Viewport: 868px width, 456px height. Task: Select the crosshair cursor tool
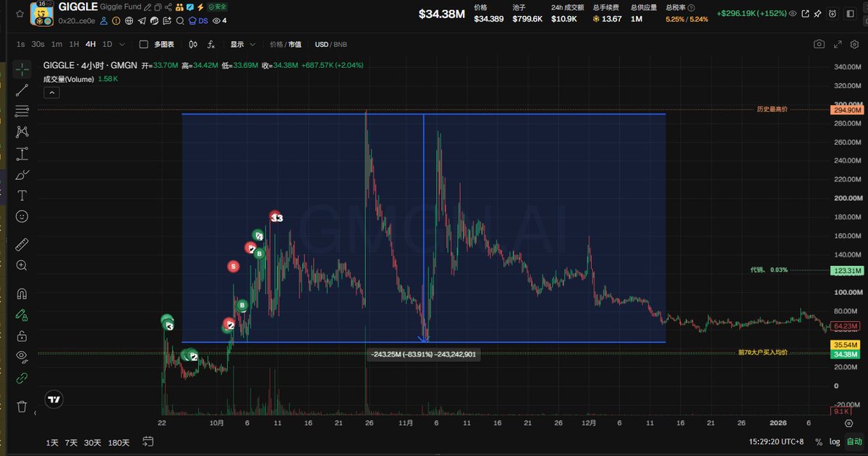point(22,70)
